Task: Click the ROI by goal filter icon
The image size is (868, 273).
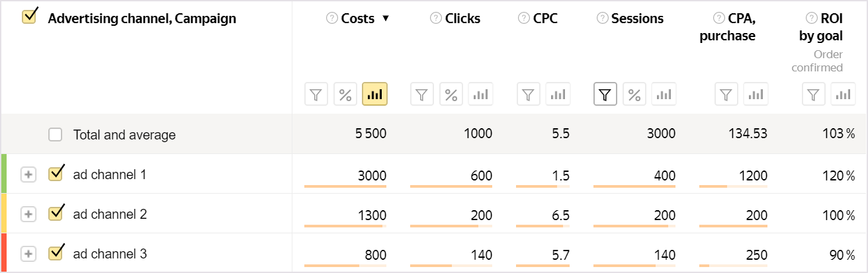Action: click(x=814, y=95)
